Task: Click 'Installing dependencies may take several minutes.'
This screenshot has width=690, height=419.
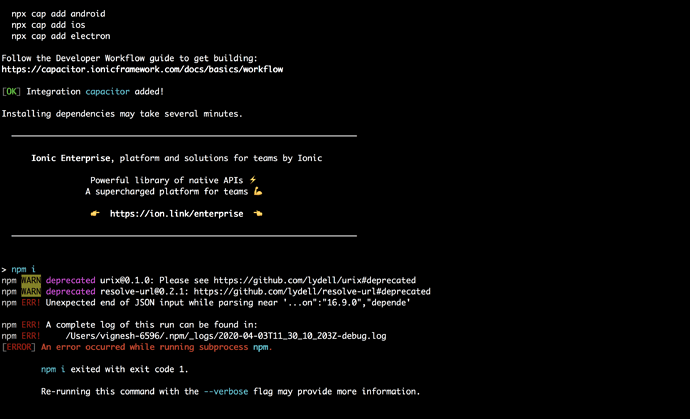Action: (x=122, y=114)
